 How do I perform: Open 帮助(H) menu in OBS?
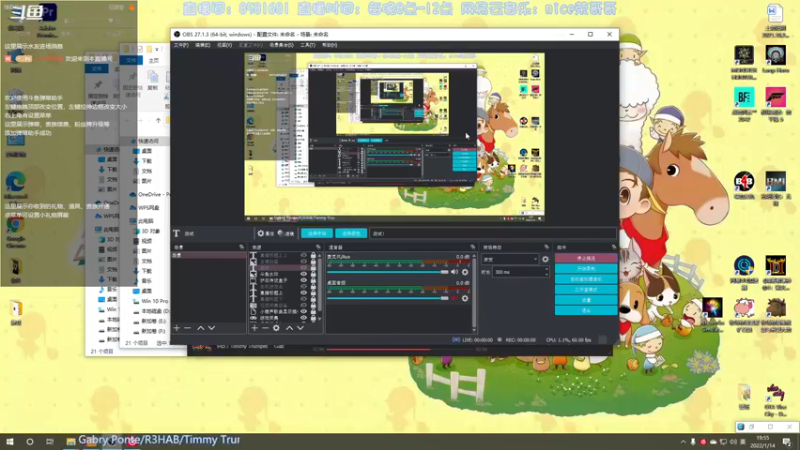coord(330,45)
